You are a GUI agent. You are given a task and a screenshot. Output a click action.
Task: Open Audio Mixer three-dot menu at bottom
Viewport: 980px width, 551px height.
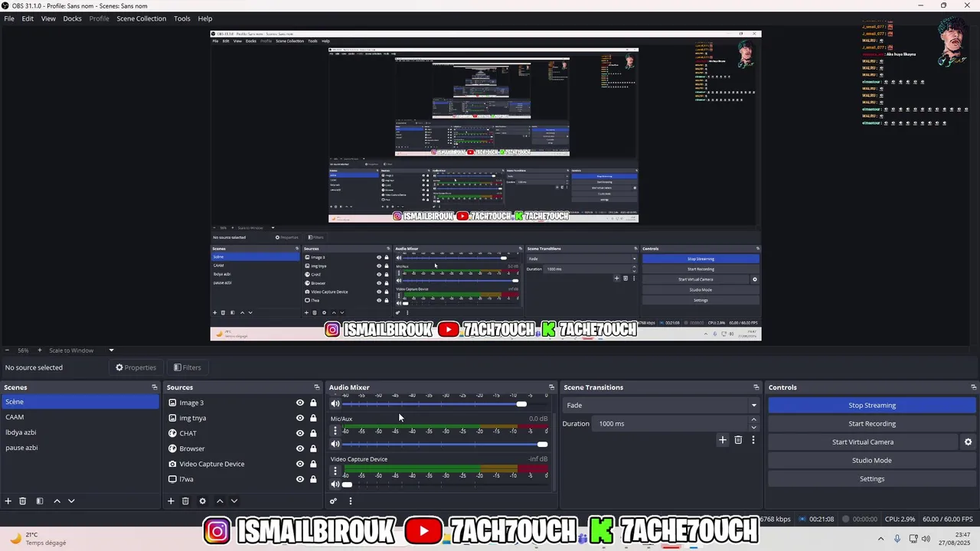click(x=351, y=501)
